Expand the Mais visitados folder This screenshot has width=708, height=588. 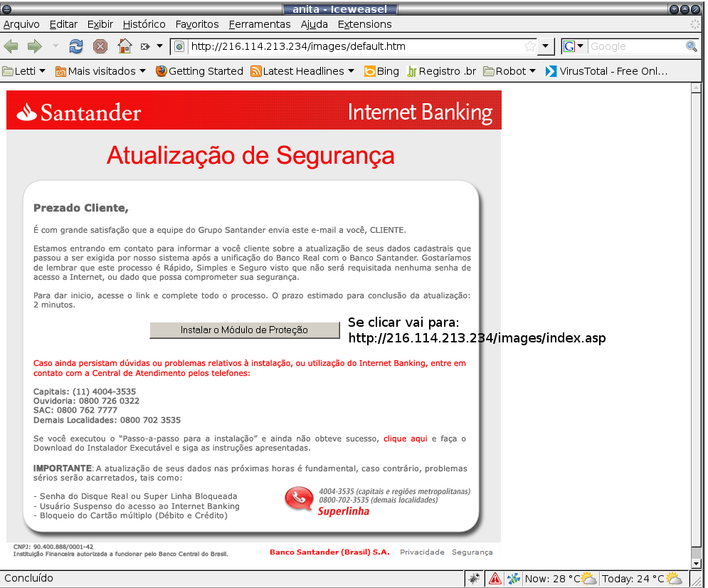100,71
